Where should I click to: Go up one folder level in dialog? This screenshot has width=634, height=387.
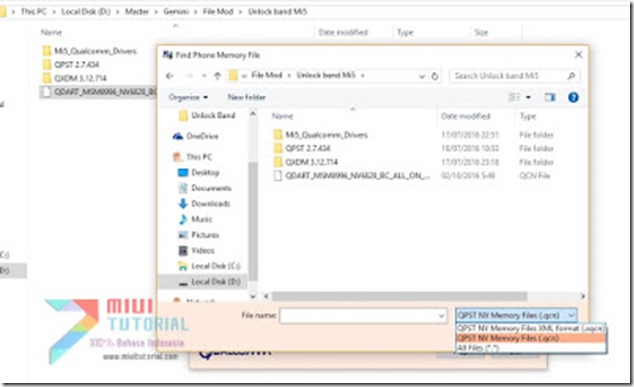point(218,76)
